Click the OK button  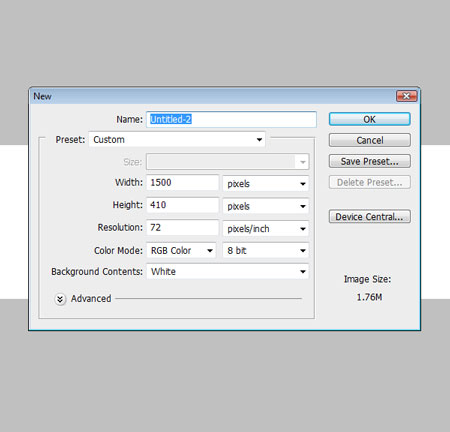pyautogui.click(x=369, y=119)
